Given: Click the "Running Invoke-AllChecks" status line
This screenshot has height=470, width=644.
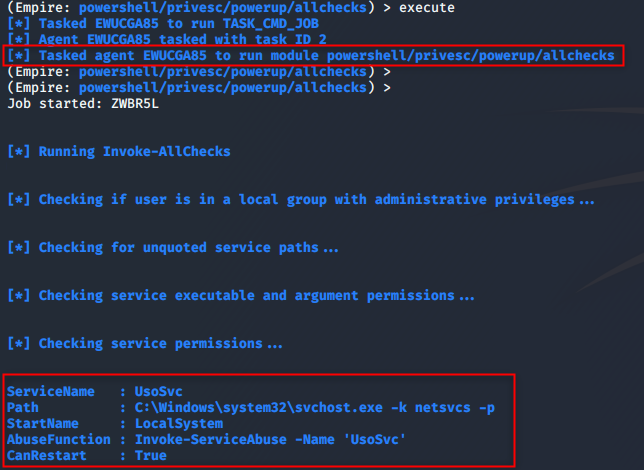Looking at the screenshot, I should point(118,151).
